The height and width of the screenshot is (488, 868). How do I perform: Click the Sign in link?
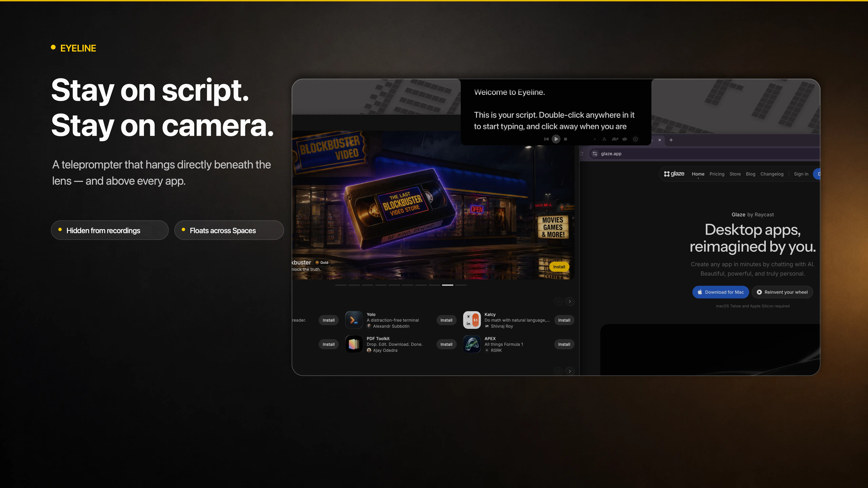pyautogui.click(x=801, y=174)
